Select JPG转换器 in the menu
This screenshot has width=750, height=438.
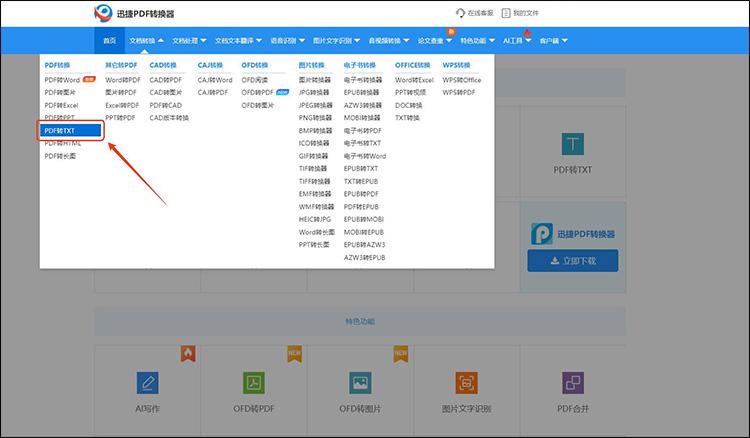(x=314, y=92)
